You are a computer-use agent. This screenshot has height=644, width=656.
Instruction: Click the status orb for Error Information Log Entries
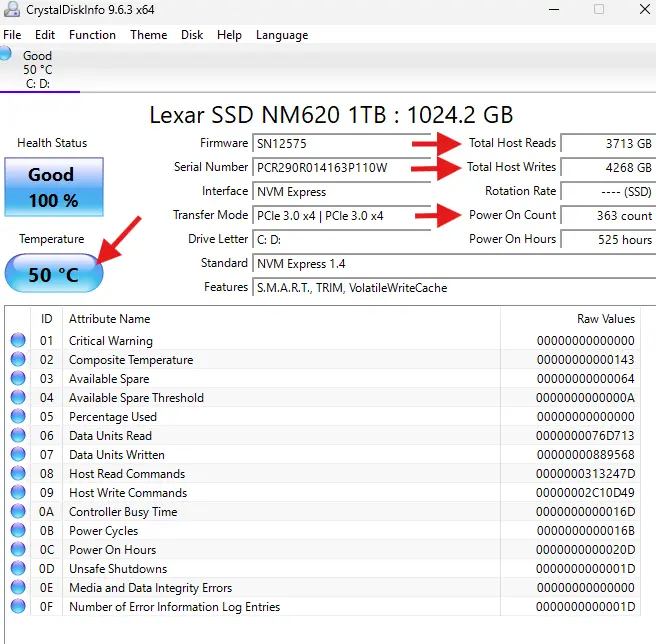[x=18, y=606]
